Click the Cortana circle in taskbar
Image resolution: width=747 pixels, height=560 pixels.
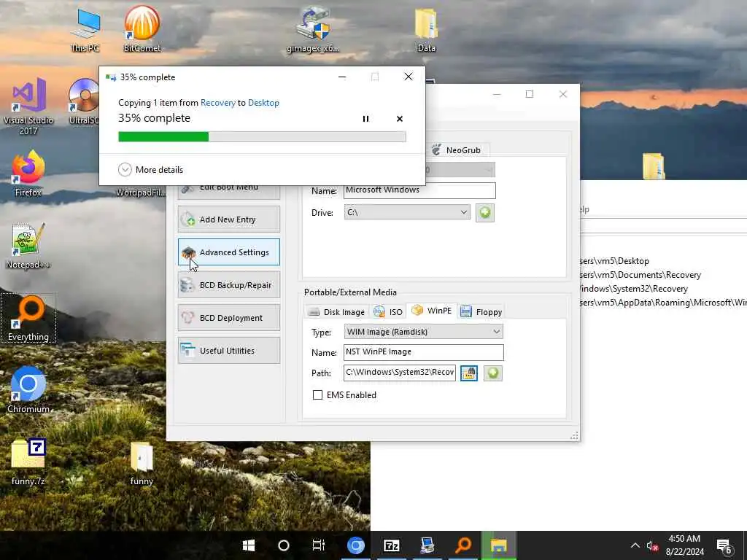[284, 545]
